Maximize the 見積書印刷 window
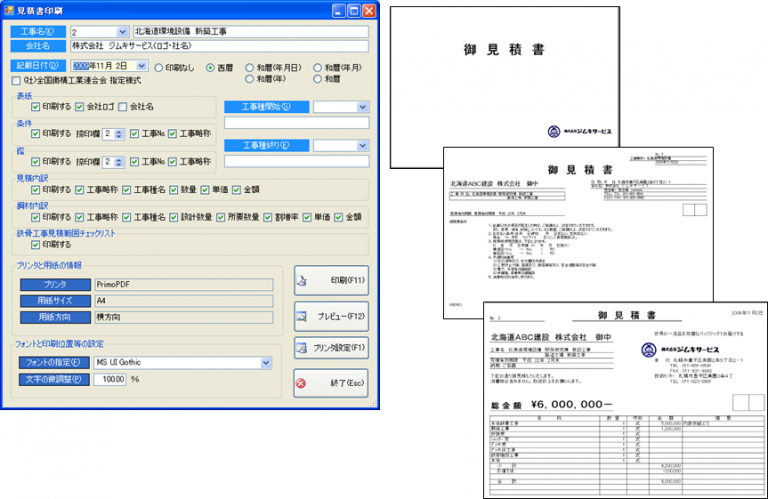The height and width of the screenshot is (499, 768). [354, 11]
